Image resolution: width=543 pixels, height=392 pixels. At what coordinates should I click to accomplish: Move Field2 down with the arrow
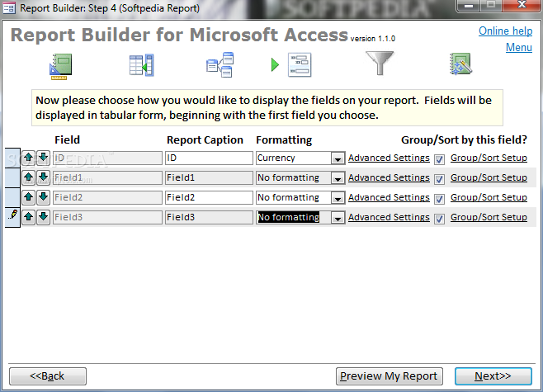tap(43, 197)
